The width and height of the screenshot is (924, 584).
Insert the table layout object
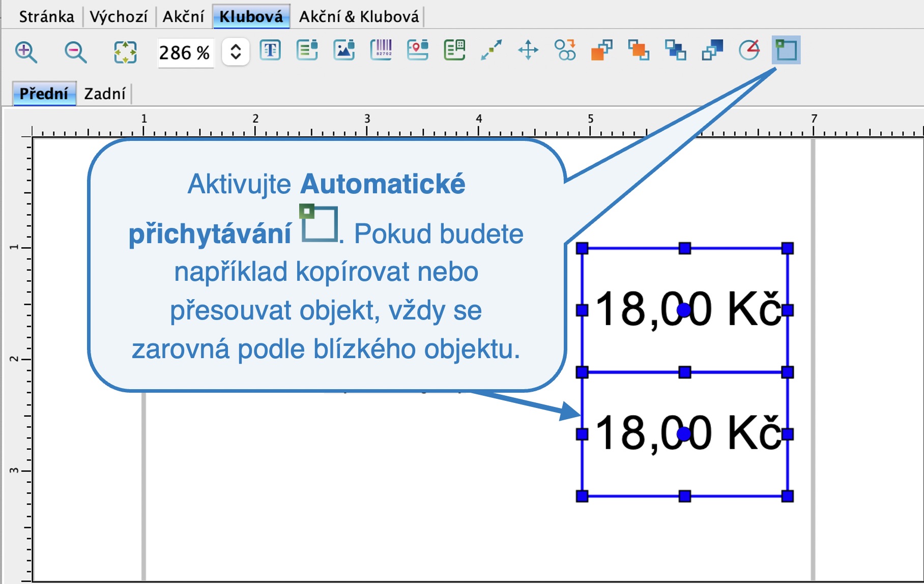pyautogui.click(x=454, y=50)
